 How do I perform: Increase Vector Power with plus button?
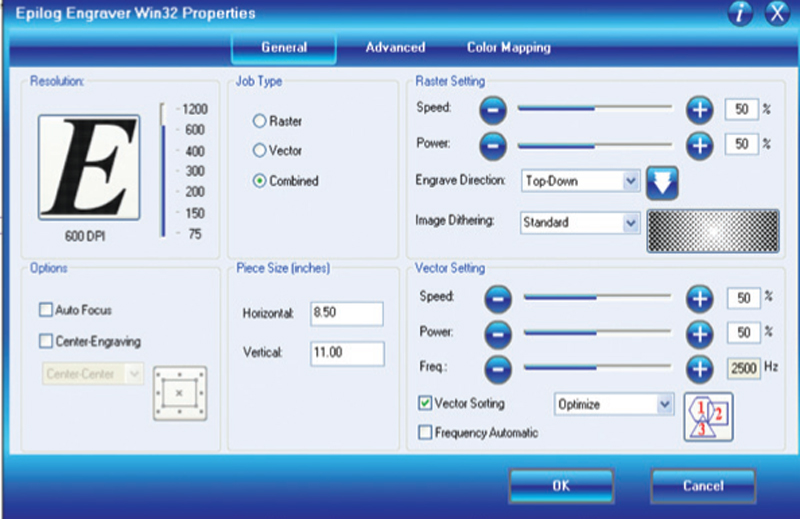coord(699,334)
